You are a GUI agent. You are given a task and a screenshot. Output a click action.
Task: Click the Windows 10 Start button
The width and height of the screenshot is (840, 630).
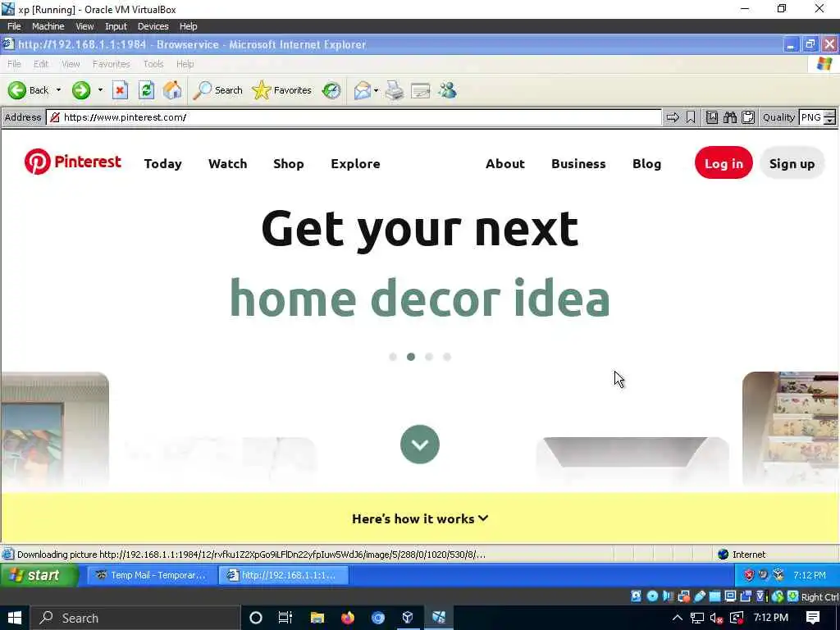(x=15, y=618)
